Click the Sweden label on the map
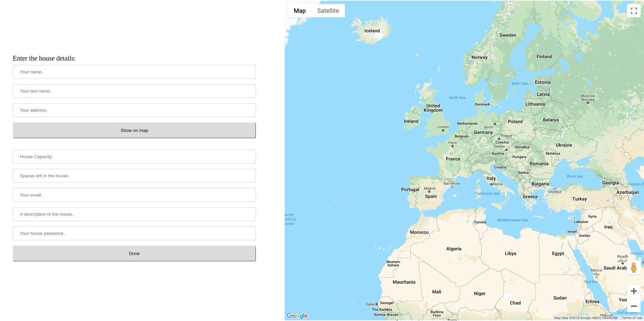This screenshot has height=321, width=644. pyautogui.click(x=508, y=35)
